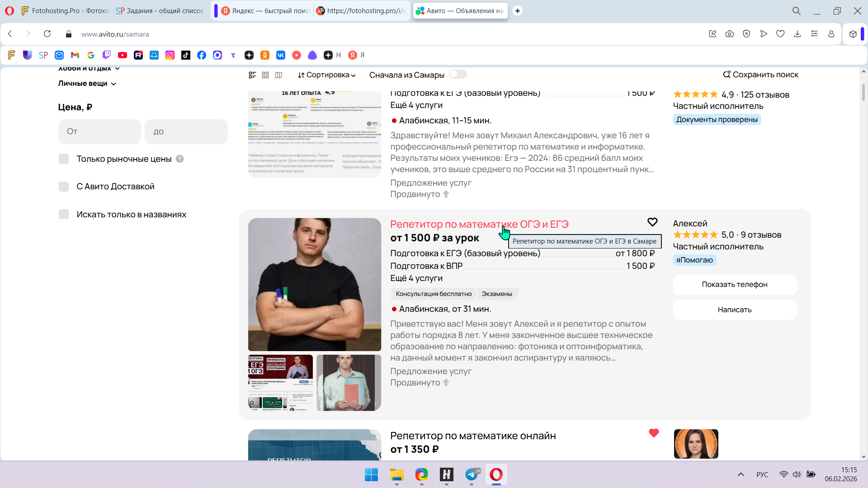This screenshot has width=868, height=488.
Task: Check 'С Авито Доставкой' option
Action: tap(64, 187)
